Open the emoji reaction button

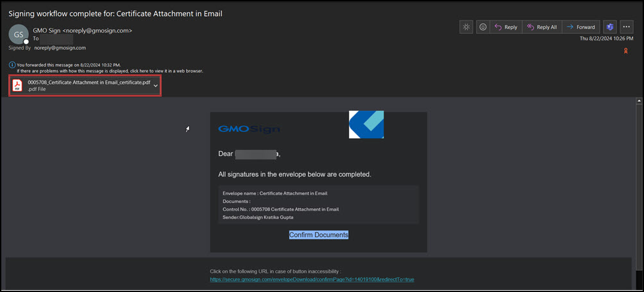[x=483, y=27]
